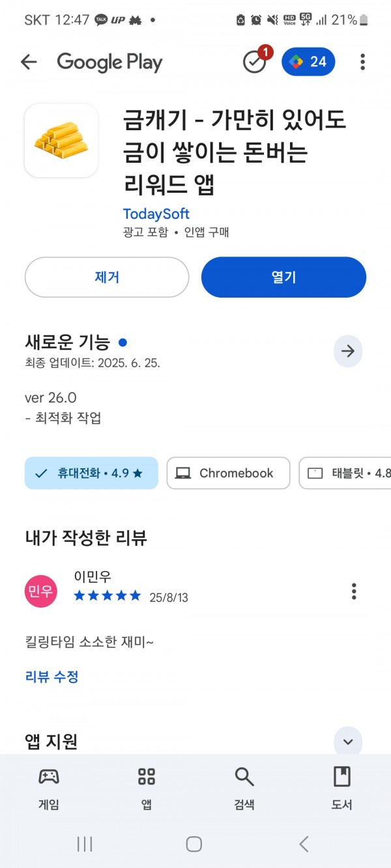391x868 pixels.
Task: Open the 게임 bottom tab
Action: (x=49, y=788)
